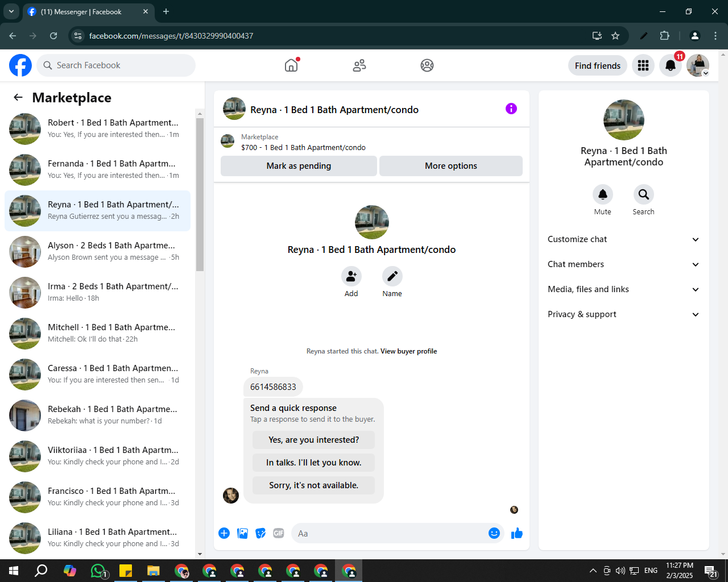Click the Find friends button

click(x=598, y=65)
